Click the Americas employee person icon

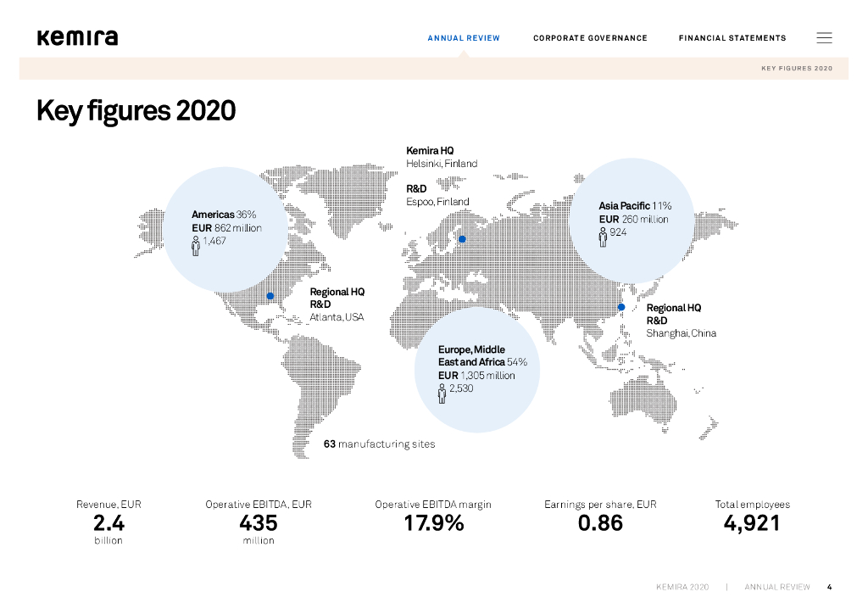coord(196,246)
